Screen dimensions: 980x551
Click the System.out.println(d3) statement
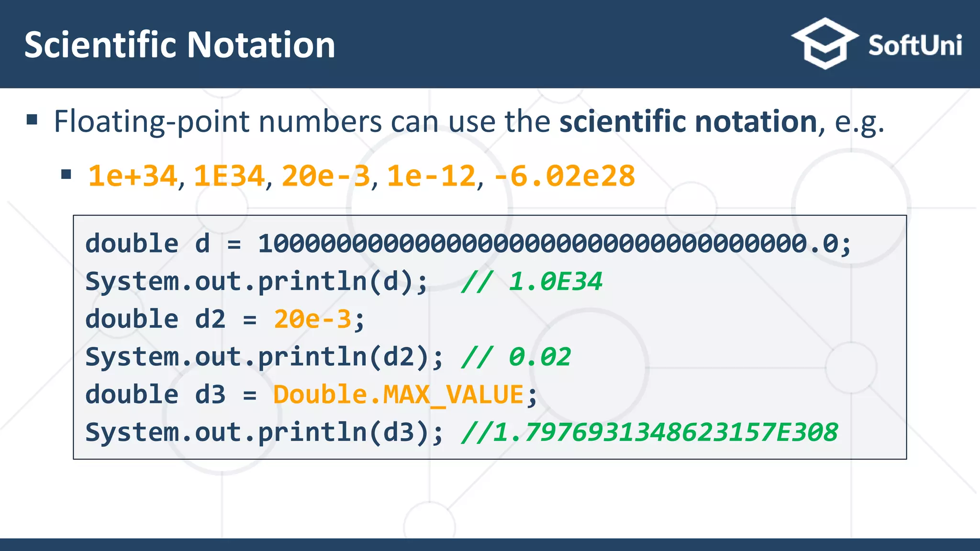[265, 432]
